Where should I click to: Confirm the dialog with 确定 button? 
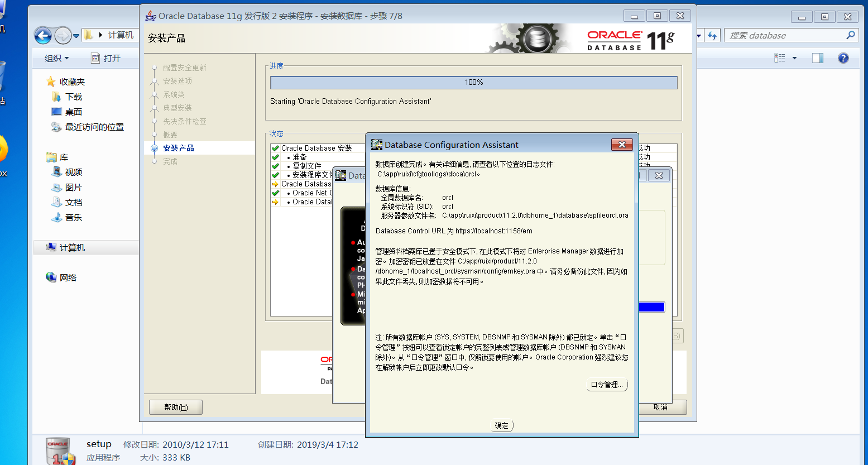(x=502, y=425)
